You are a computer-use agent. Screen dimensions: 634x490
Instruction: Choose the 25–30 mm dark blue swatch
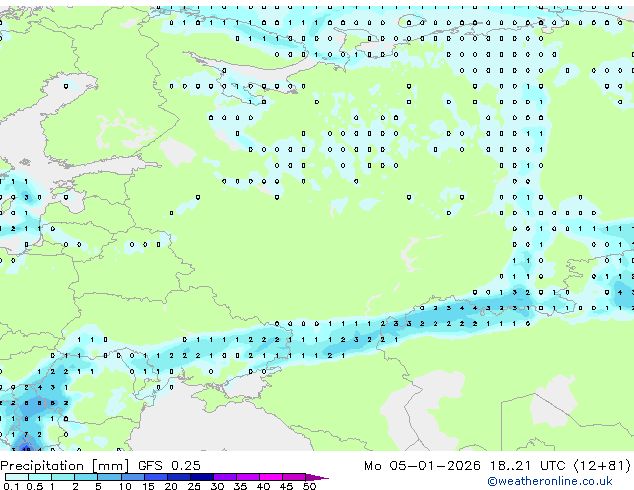202,477
